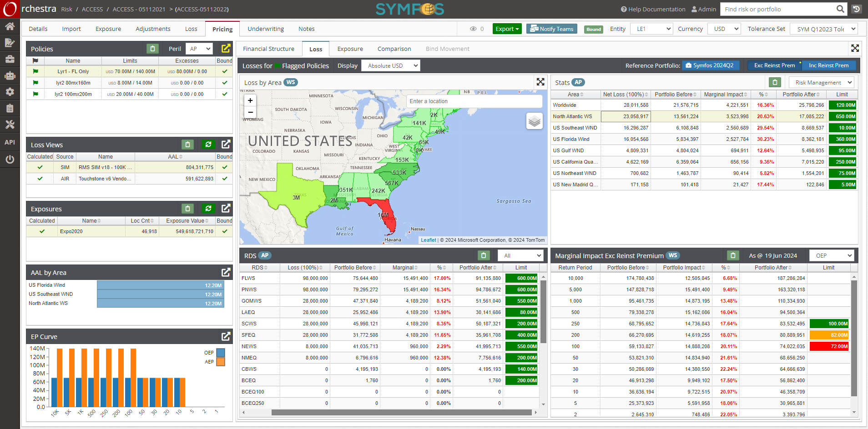Switch to the Underwriting tab
The image size is (868, 429).
pos(266,29)
